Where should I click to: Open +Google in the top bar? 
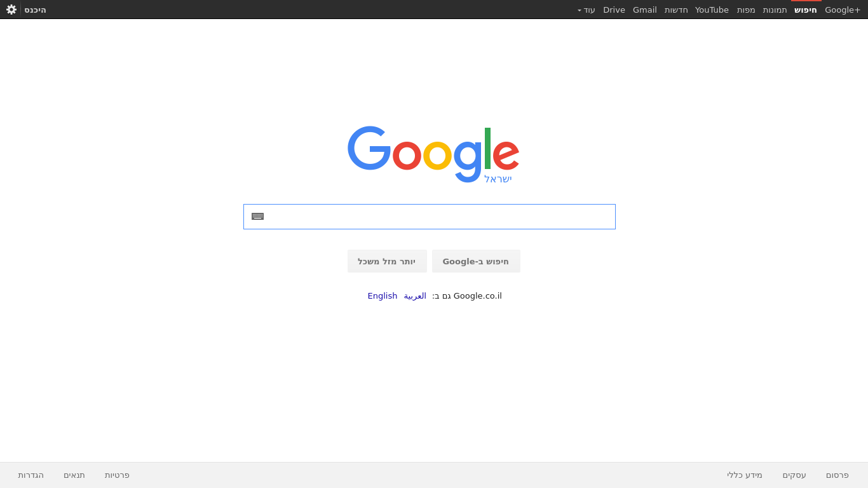(843, 10)
